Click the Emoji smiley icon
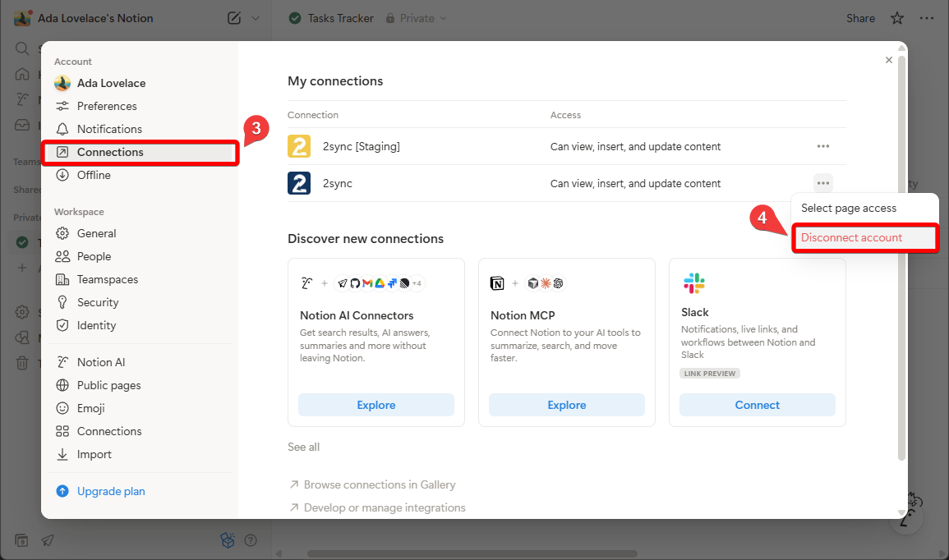The width and height of the screenshot is (949, 560). coord(62,408)
